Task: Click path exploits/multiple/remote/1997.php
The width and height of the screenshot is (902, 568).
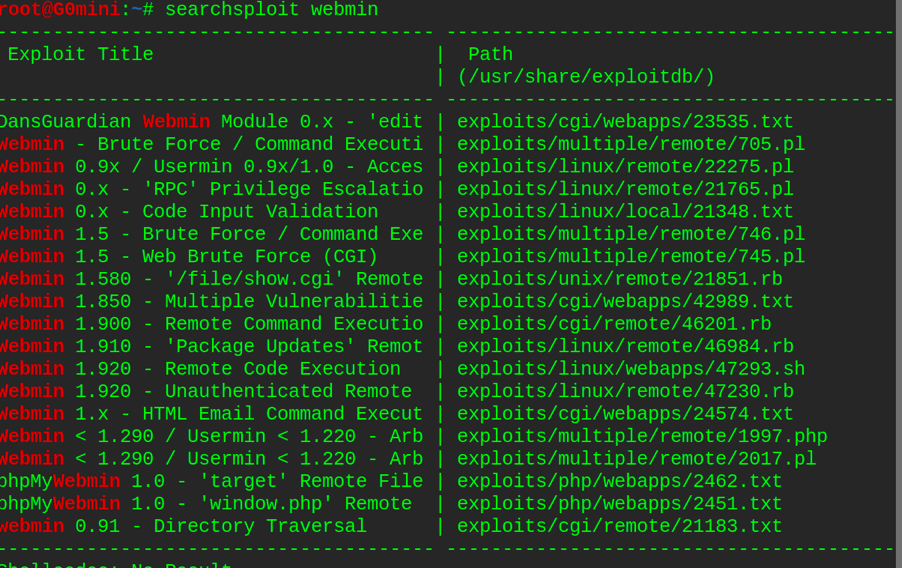Action: pyautogui.click(x=642, y=437)
